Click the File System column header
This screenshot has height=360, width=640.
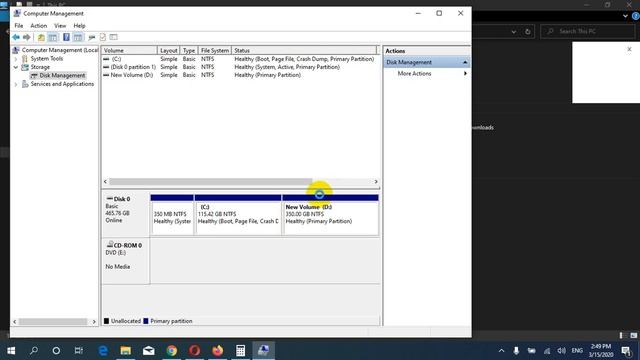(x=215, y=51)
